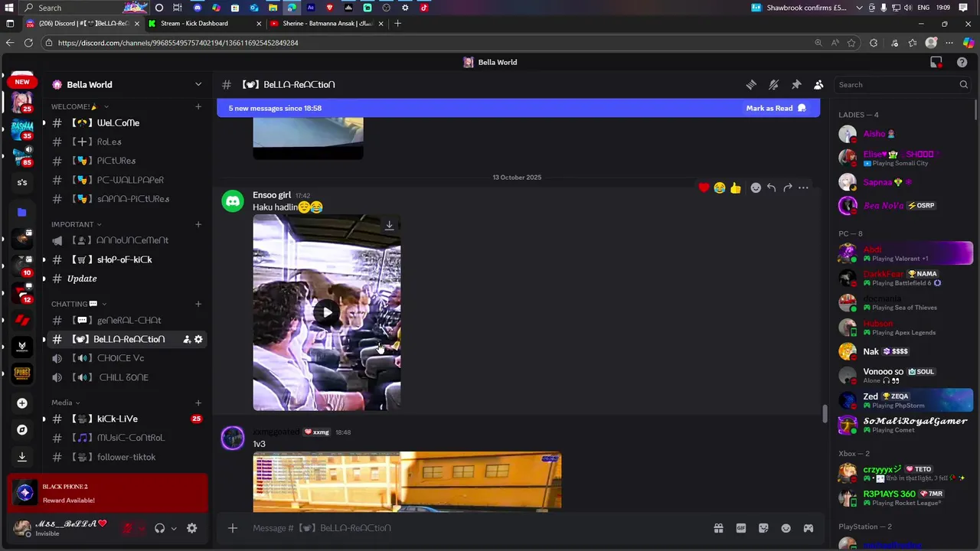The width and height of the screenshot is (980, 551).
Task: Open microphone input options arrow
Action: (x=142, y=528)
